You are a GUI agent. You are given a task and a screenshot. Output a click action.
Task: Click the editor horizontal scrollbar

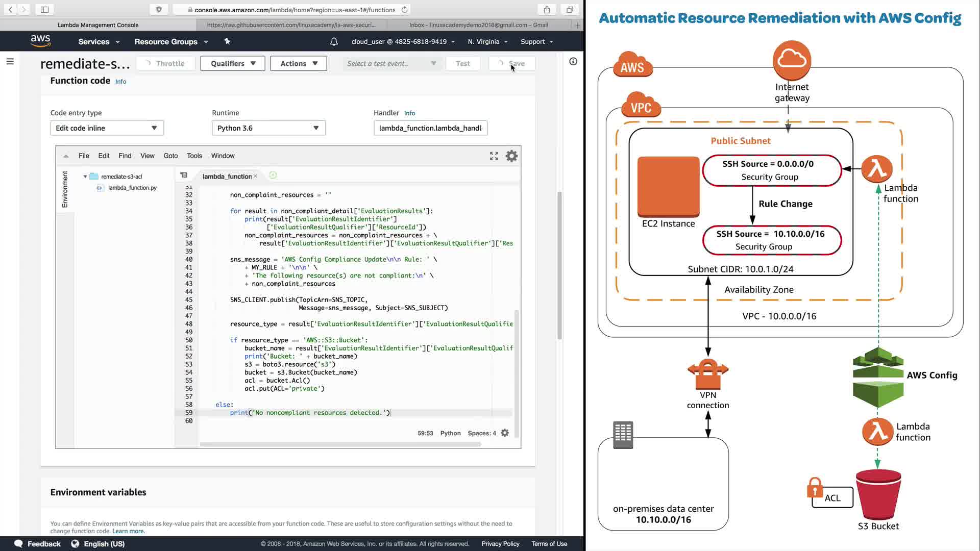pyautogui.click(x=340, y=444)
